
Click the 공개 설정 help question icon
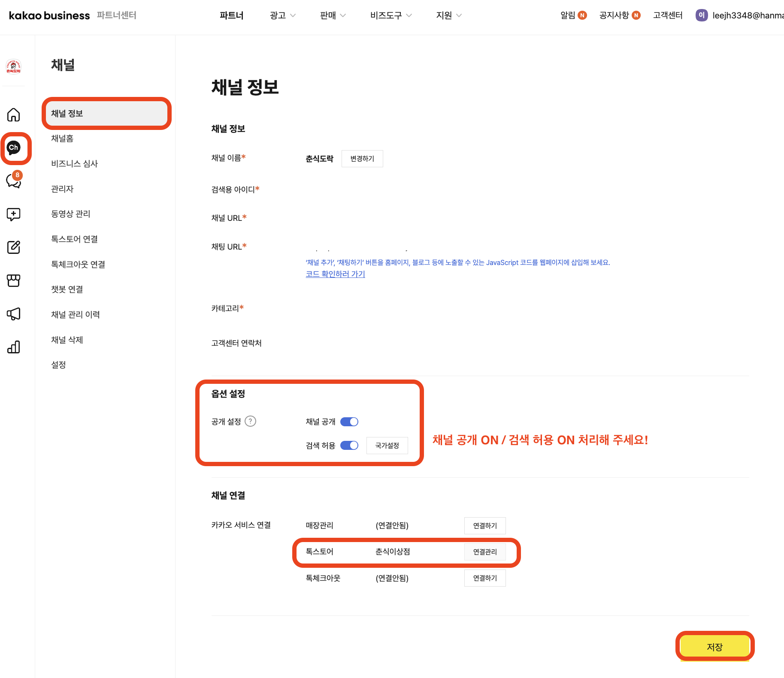pyautogui.click(x=251, y=422)
